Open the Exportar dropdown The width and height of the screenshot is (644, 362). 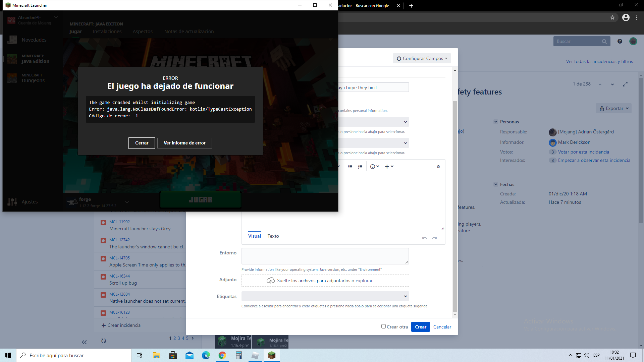click(x=614, y=108)
